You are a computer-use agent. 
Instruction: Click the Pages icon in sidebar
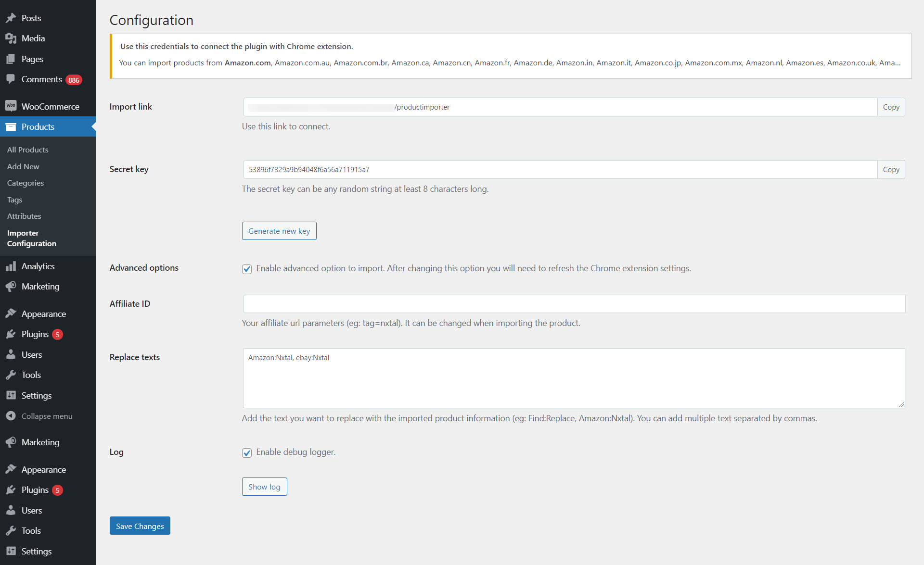[x=11, y=59]
